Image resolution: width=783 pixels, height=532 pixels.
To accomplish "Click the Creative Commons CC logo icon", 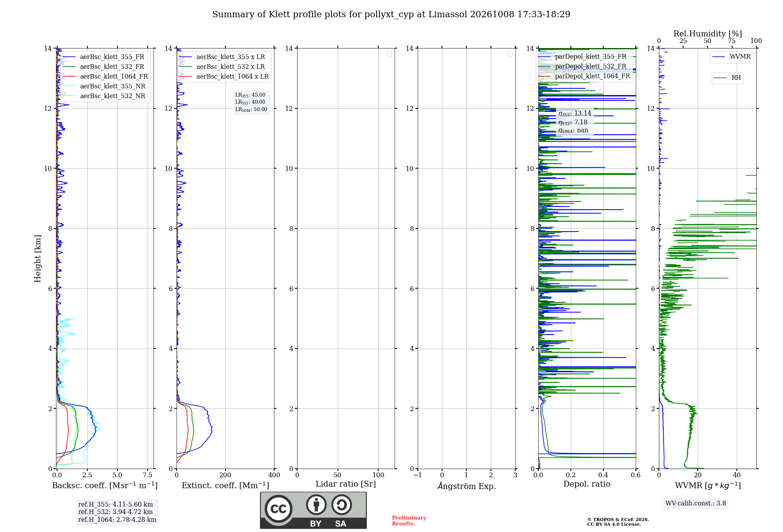I will click(x=278, y=509).
